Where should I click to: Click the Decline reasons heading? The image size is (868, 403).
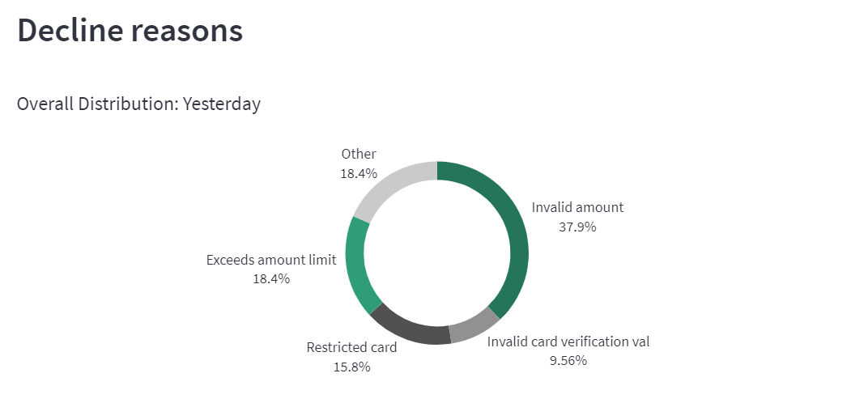click(130, 30)
